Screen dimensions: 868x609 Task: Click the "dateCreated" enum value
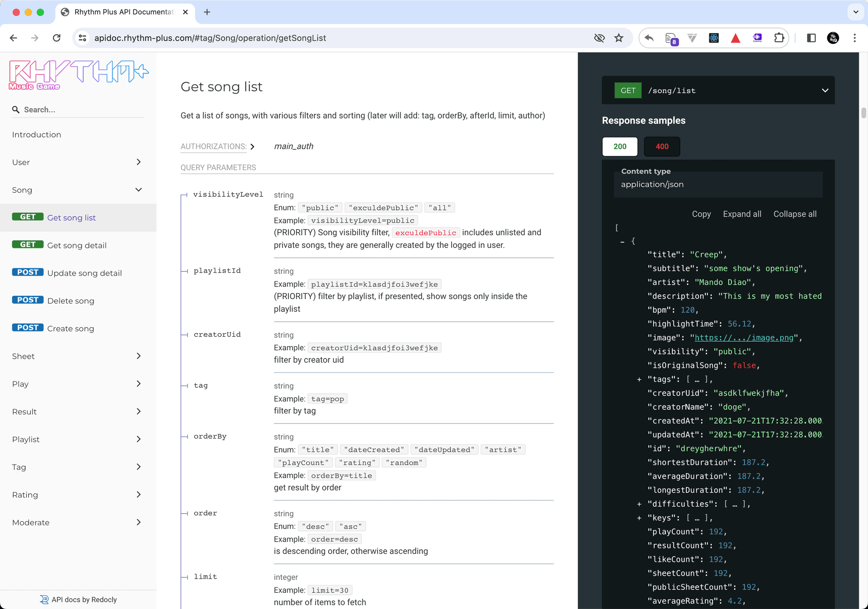(x=374, y=450)
